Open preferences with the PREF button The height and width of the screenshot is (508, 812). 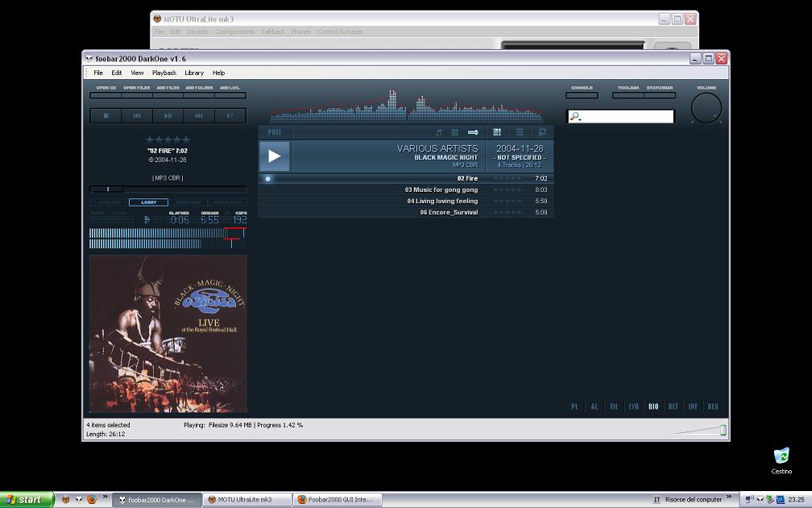tap(275, 132)
